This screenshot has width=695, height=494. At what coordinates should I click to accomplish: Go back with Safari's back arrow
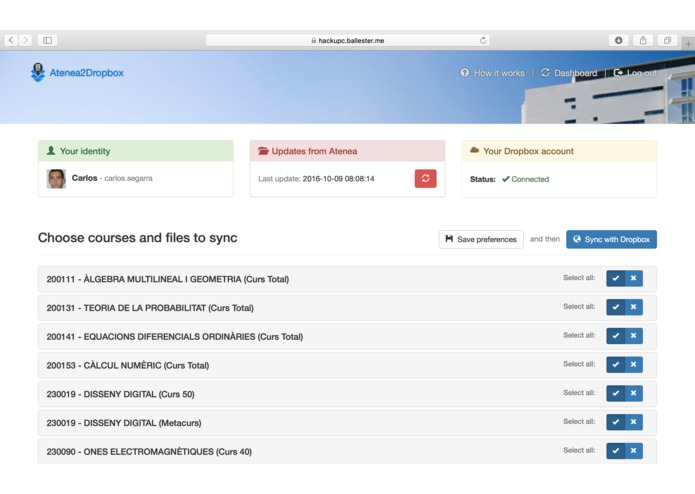(11, 40)
